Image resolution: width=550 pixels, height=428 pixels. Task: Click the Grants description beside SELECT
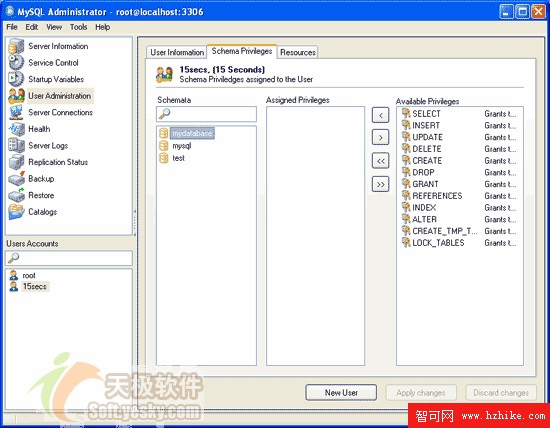500,114
